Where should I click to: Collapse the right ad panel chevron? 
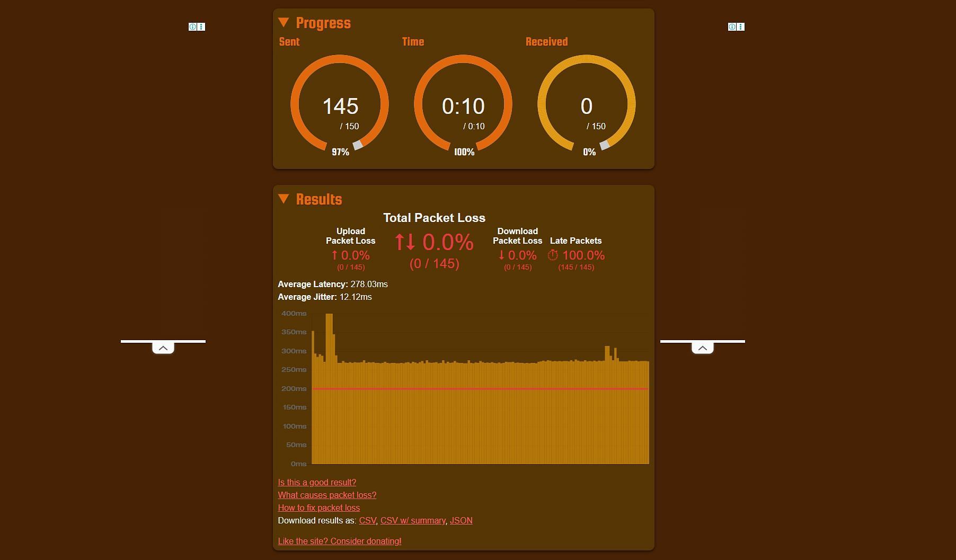tap(703, 348)
